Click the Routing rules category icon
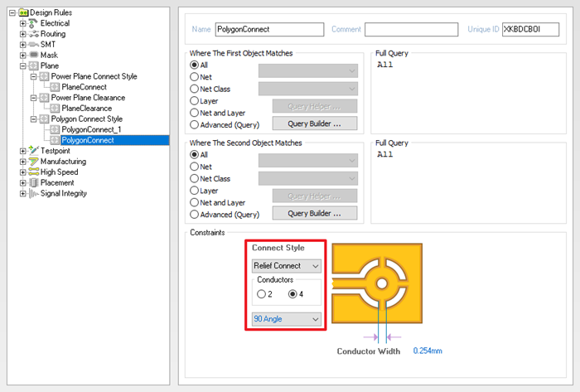 34,34
